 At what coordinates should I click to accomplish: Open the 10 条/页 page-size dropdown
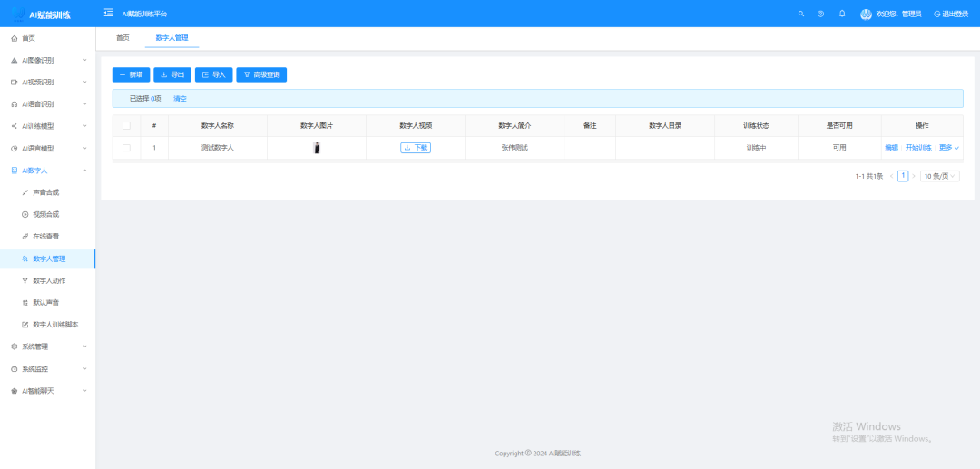pos(940,176)
